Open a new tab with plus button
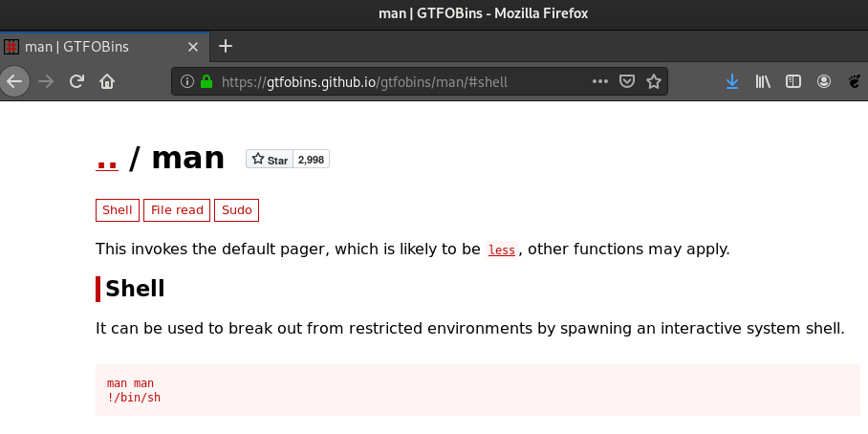The width and height of the screenshot is (868, 434). point(226,47)
